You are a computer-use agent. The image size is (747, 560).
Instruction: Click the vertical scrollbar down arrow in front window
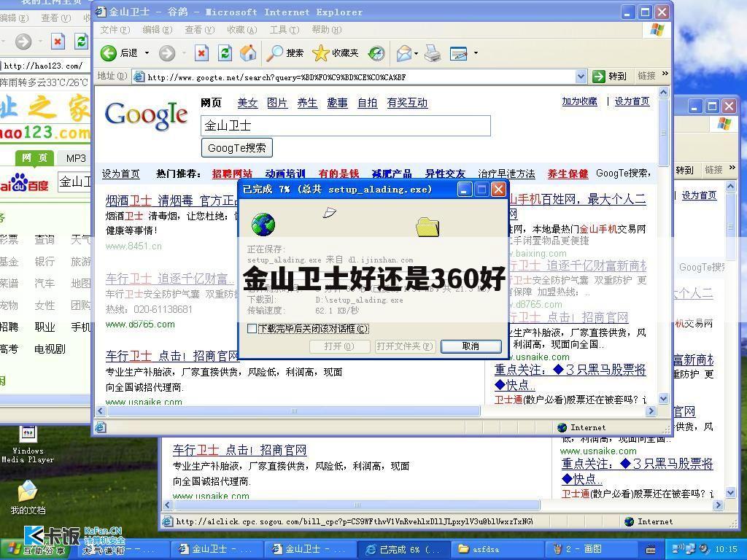[x=663, y=399]
